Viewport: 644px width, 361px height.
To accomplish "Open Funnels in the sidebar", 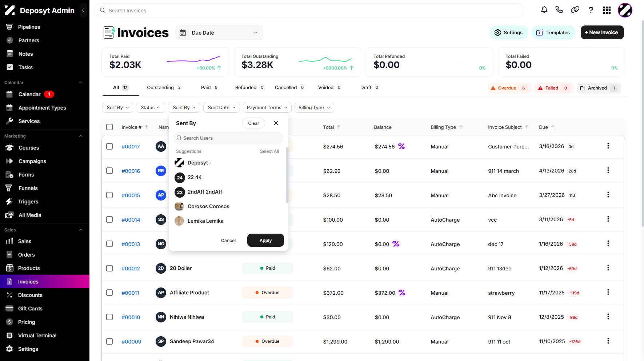I will pyautogui.click(x=28, y=188).
